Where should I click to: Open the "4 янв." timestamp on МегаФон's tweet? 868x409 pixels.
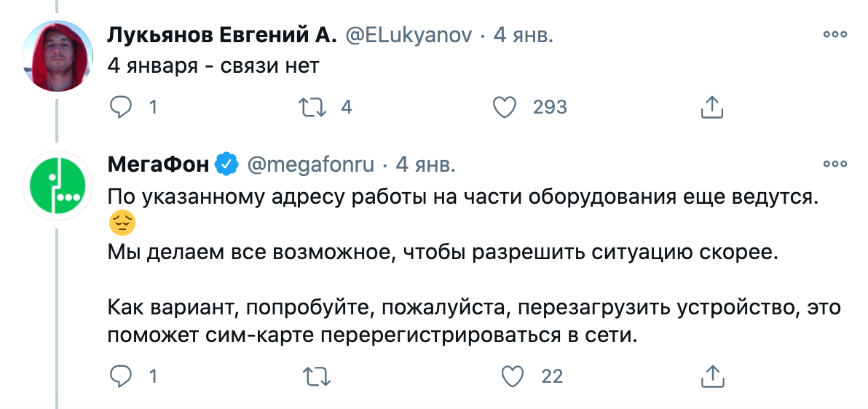[425, 164]
